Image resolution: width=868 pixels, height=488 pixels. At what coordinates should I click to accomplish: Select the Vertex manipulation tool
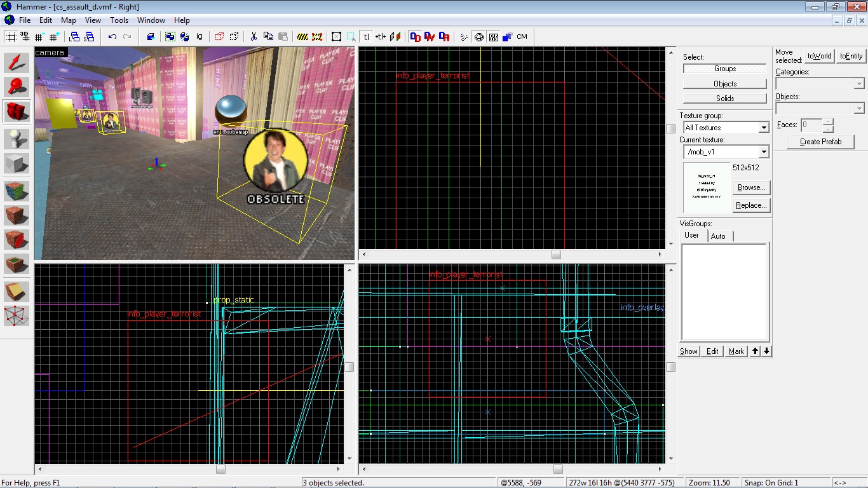tap(17, 316)
